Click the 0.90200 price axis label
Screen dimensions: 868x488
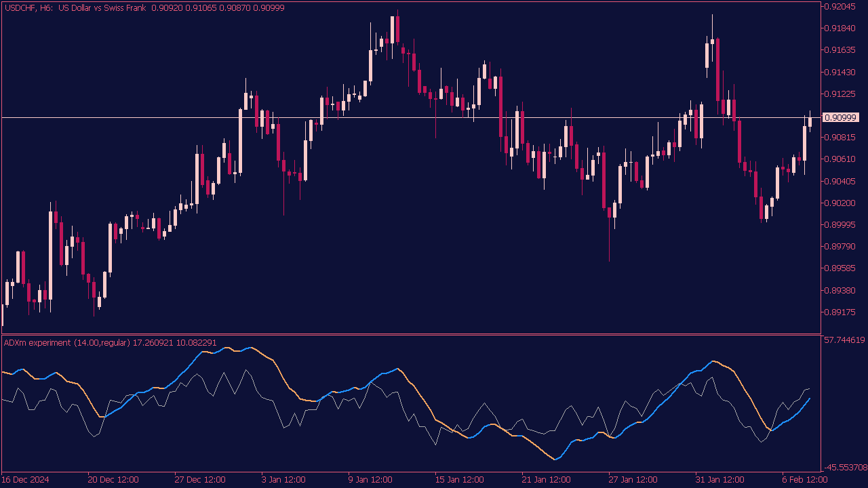coord(841,203)
